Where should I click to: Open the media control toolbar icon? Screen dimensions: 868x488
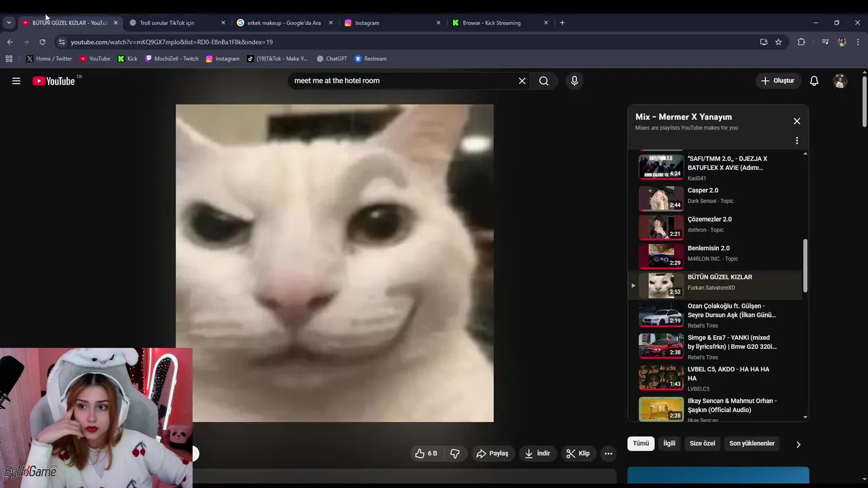pos(825,42)
